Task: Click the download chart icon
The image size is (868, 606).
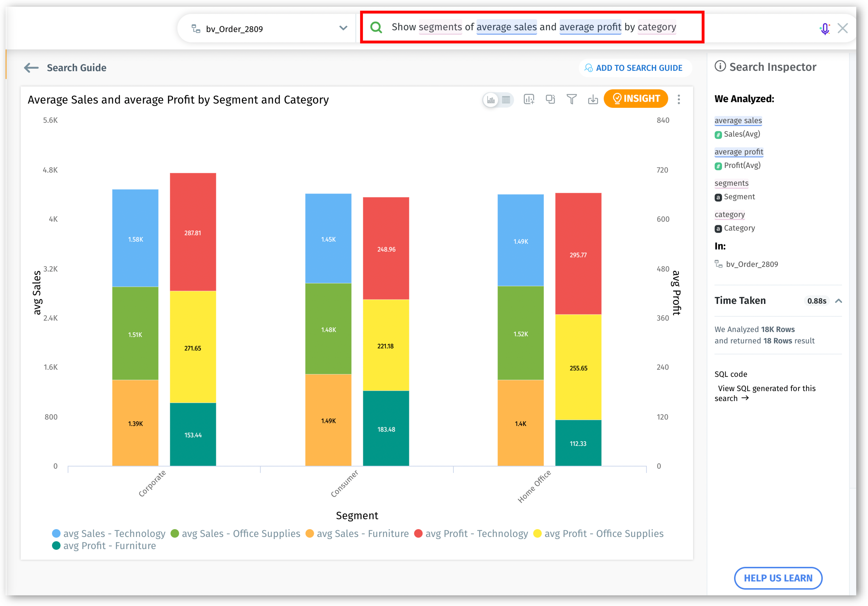Action: coord(593,99)
